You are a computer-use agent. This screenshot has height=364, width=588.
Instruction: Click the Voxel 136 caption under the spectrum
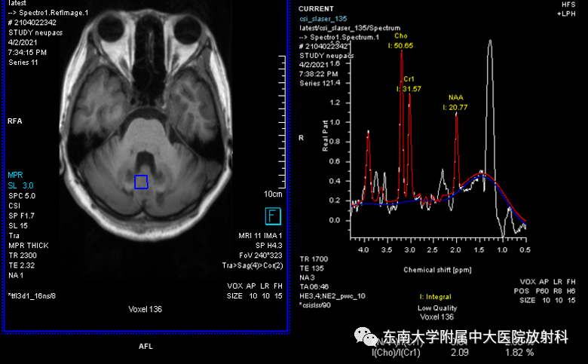(x=437, y=317)
